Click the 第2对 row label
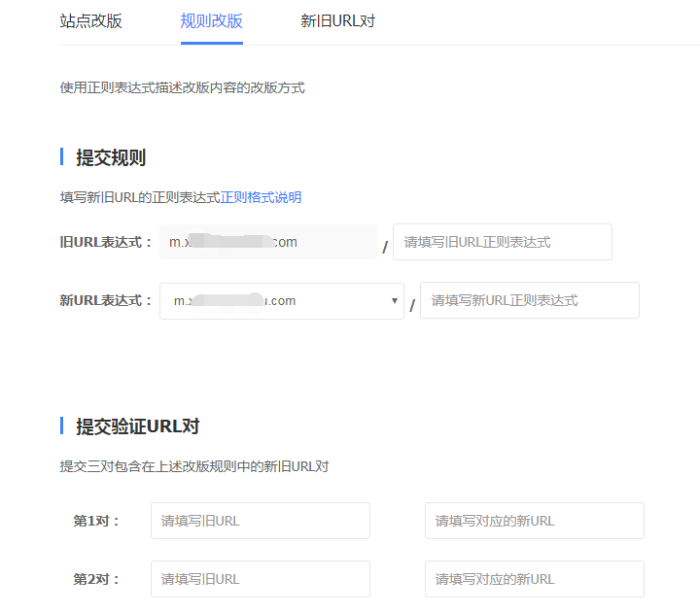Image resolution: width=700 pixels, height=613 pixels. pos(96,579)
